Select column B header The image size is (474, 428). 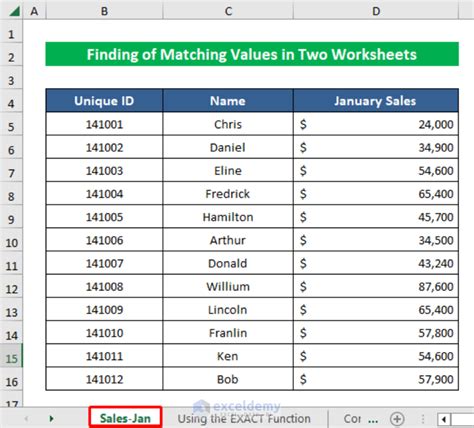coord(104,11)
